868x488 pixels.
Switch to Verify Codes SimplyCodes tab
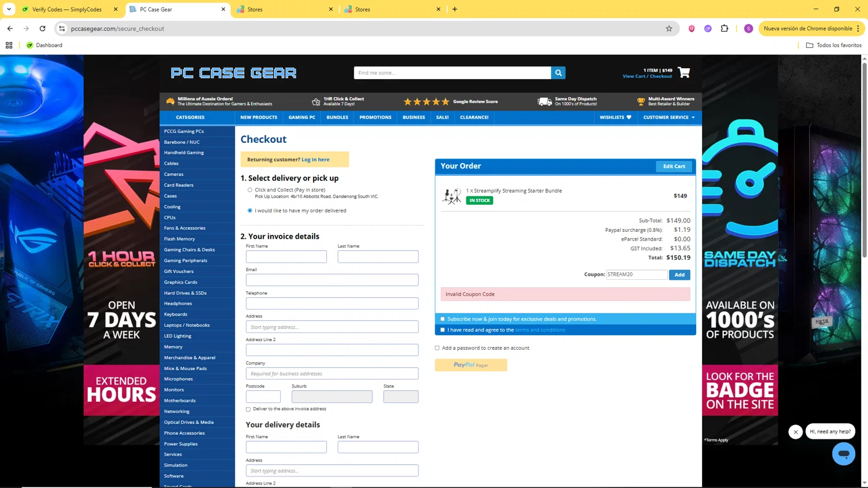pyautogui.click(x=67, y=9)
